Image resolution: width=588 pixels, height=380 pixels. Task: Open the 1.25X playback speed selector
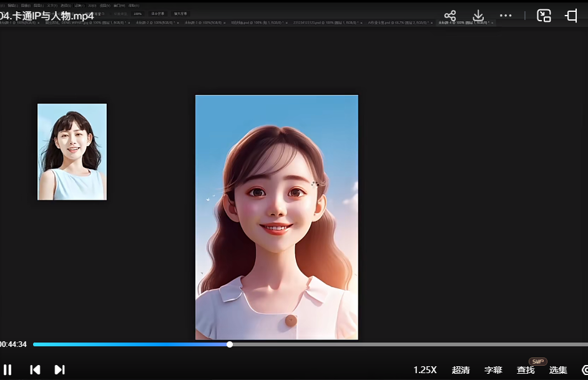click(x=425, y=370)
